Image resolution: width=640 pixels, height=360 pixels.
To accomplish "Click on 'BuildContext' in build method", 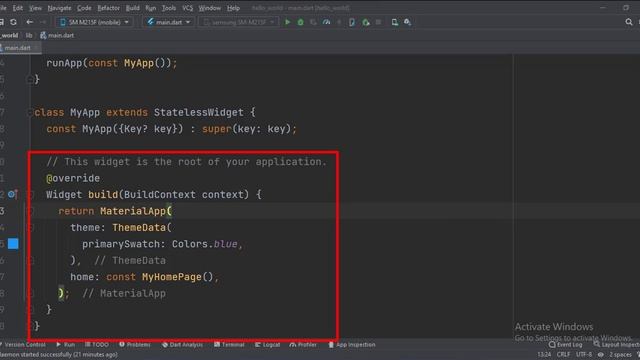I will point(160,194).
